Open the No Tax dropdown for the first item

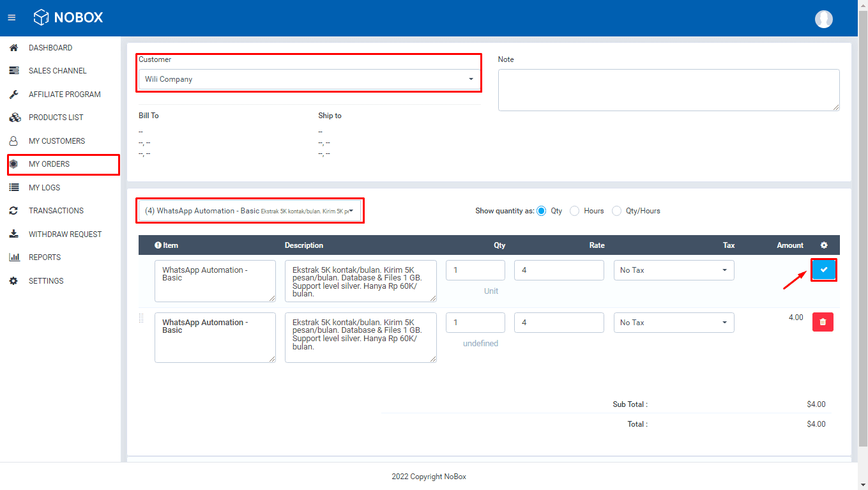673,270
